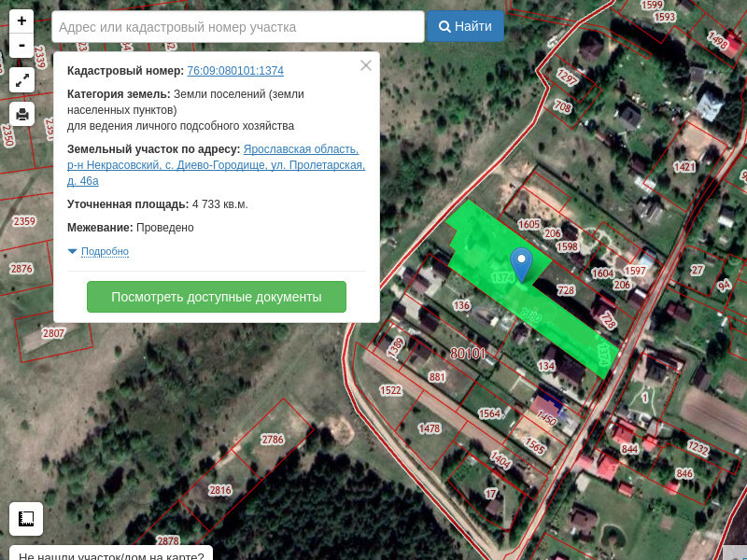Select parcel 2816 on the map
Viewport: 747px width, 560px height.
coord(220,490)
